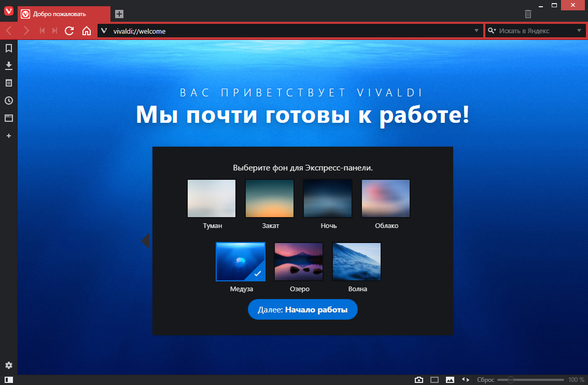Open the search engine selector magnifier

[492, 31]
